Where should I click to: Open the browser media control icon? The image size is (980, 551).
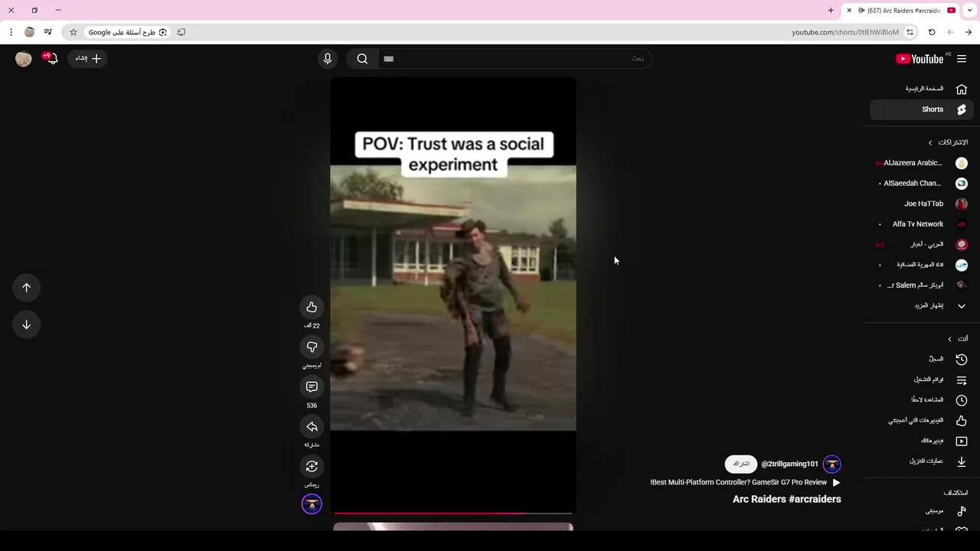click(48, 32)
